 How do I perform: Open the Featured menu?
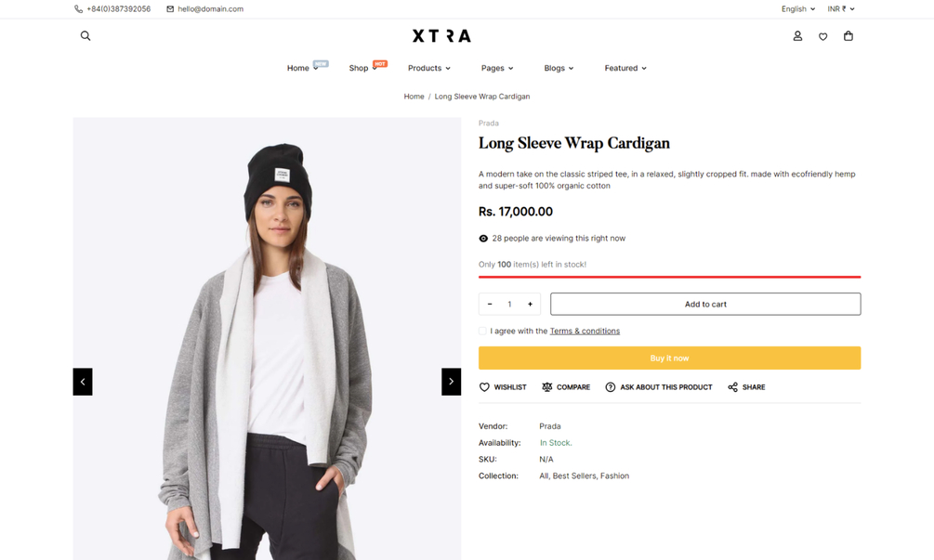(625, 68)
